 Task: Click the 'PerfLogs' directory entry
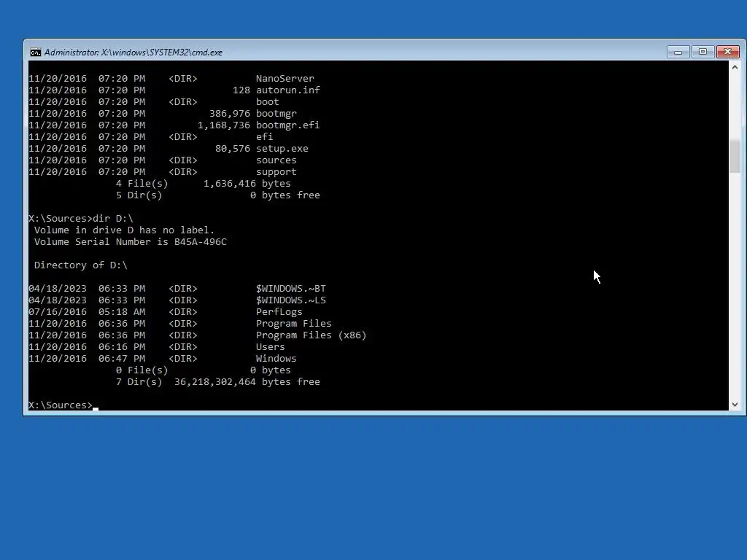(279, 312)
